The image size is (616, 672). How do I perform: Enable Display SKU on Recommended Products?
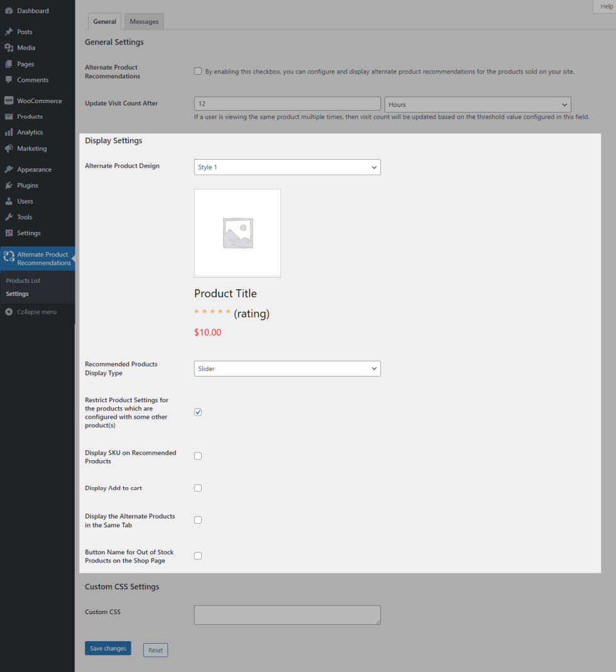point(197,456)
